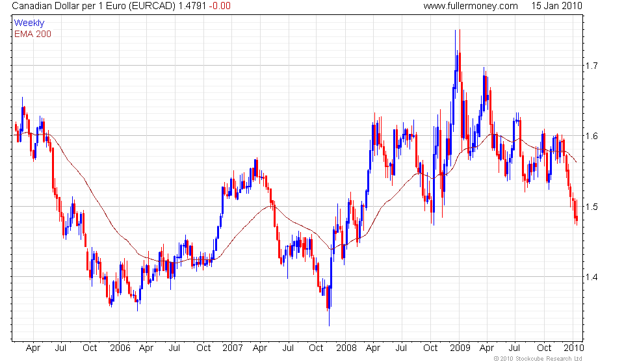Select the 2006 marker on the time axis
637x364 pixels.
point(120,348)
